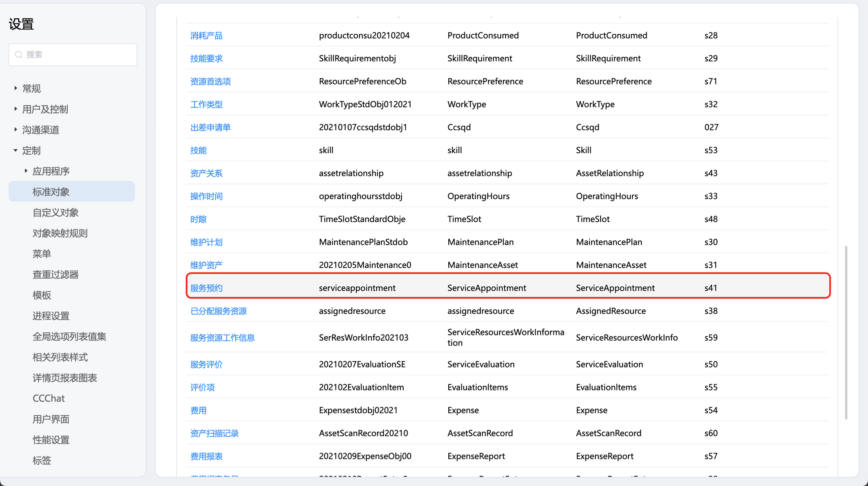The width and height of the screenshot is (868, 486).
Task: Open 服务资源工作信息 object link
Action: coord(222,338)
